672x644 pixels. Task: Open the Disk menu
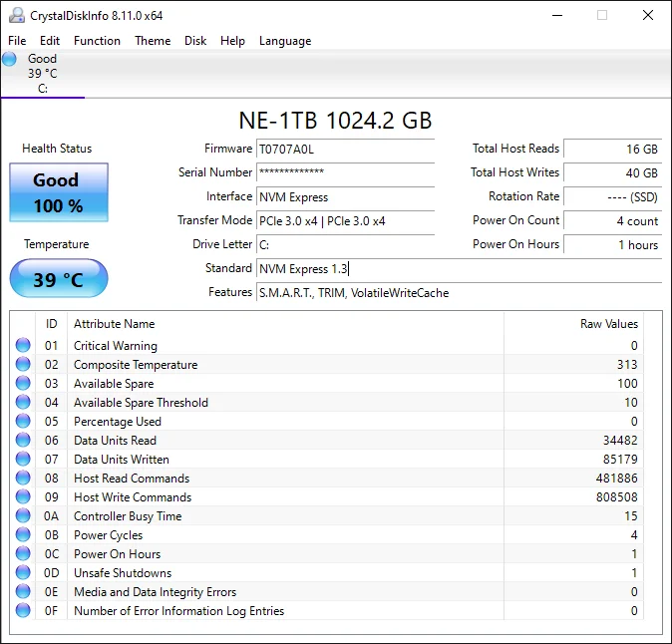pyautogui.click(x=195, y=41)
